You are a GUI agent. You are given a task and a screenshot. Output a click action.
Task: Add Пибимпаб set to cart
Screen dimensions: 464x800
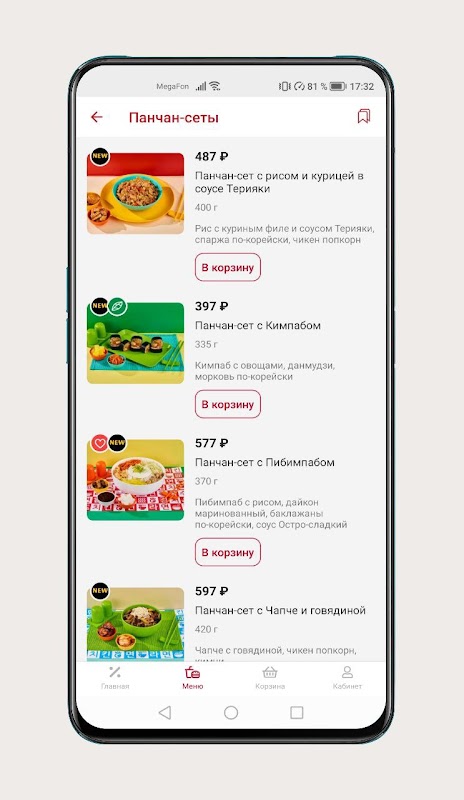228,552
